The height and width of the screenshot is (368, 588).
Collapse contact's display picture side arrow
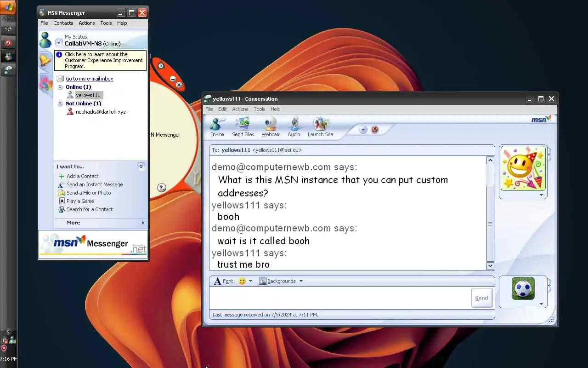(x=549, y=154)
